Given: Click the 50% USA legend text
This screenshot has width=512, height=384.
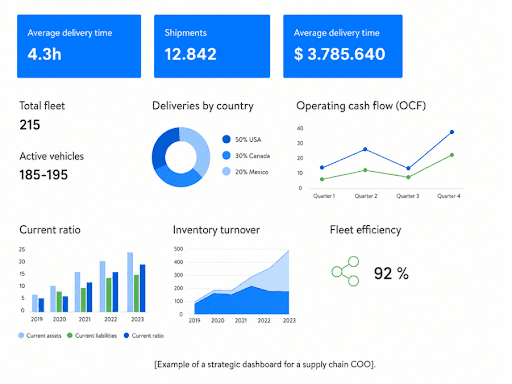Looking at the screenshot, I should pyautogui.click(x=248, y=140).
